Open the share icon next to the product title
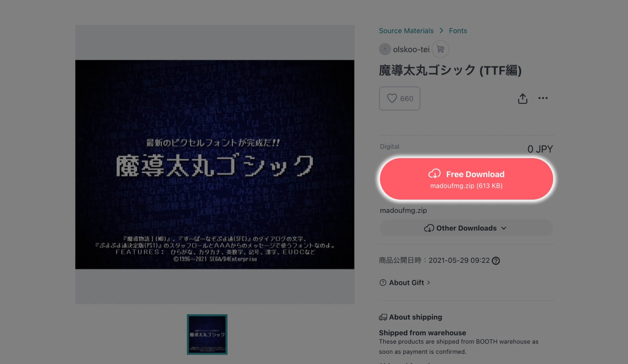This screenshot has width=628, height=364. [x=522, y=98]
